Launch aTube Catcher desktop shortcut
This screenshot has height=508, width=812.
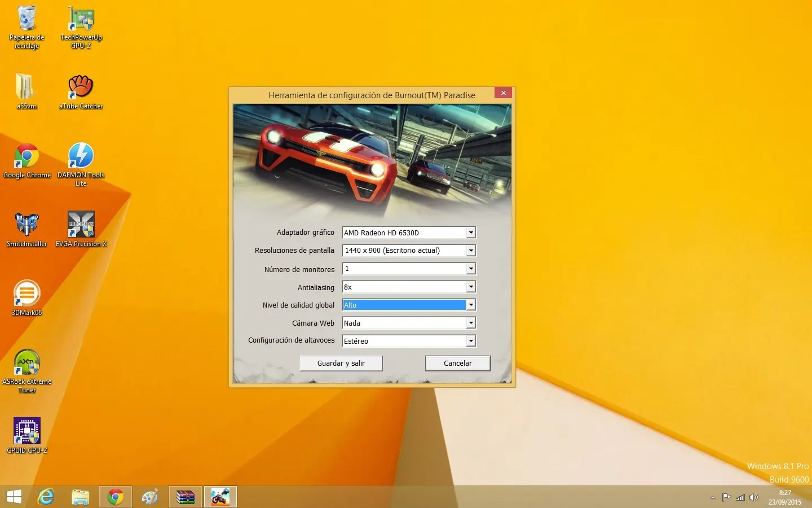pos(81,91)
